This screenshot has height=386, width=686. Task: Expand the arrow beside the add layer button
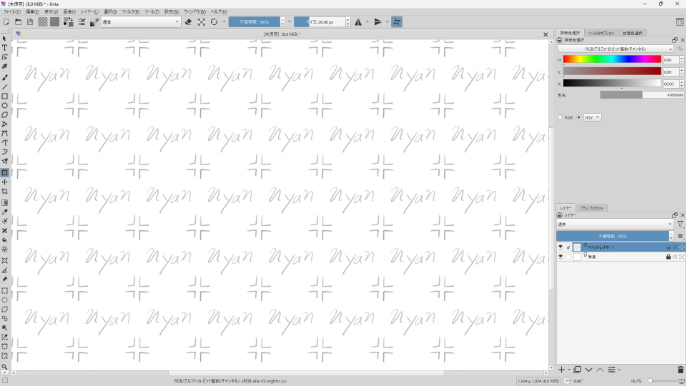coord(569,370)
